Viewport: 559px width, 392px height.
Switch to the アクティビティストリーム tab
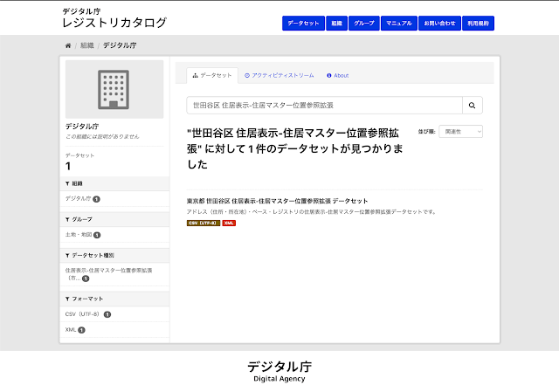[x=279, y=76]
